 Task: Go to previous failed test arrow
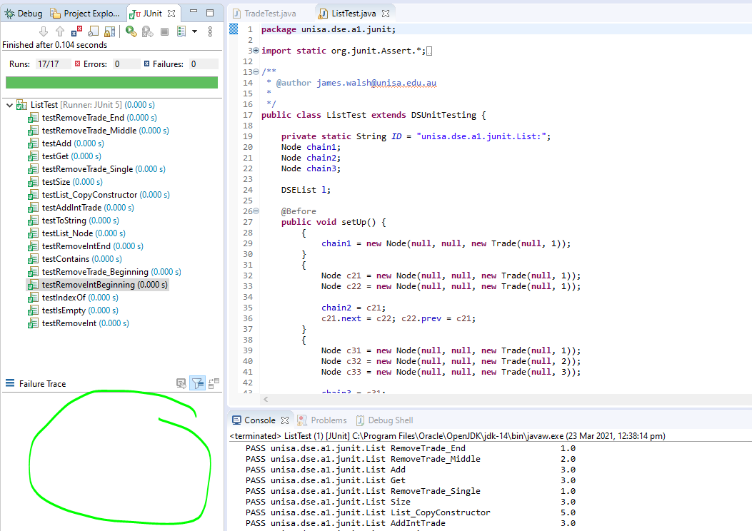pyautogui.click(x=60, y=32)
